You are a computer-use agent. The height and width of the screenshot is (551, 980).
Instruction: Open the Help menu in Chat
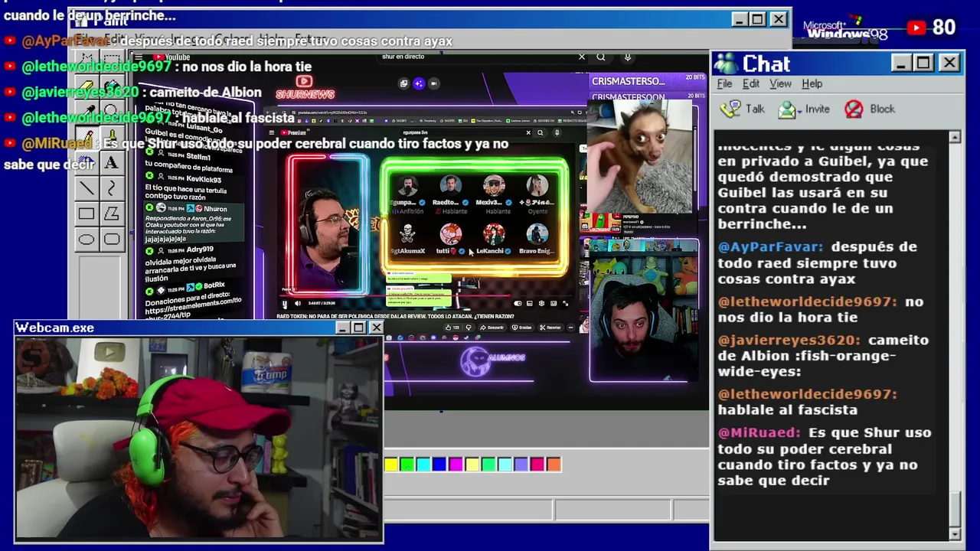pyautogui.click(x=812, y=83)
